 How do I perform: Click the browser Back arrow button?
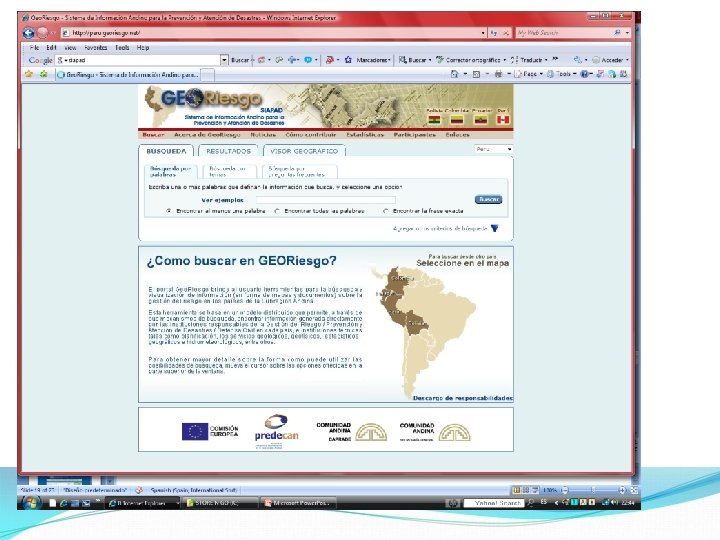coord(28,33)
